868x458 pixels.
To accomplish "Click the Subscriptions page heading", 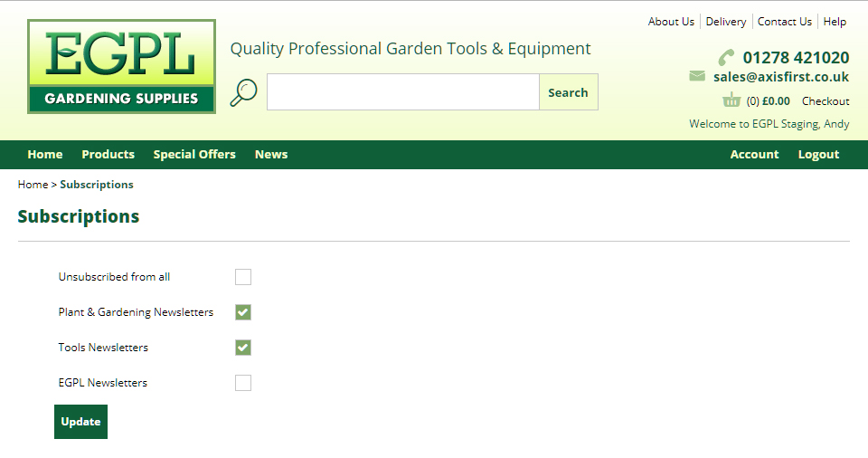I will click(79, 216).
